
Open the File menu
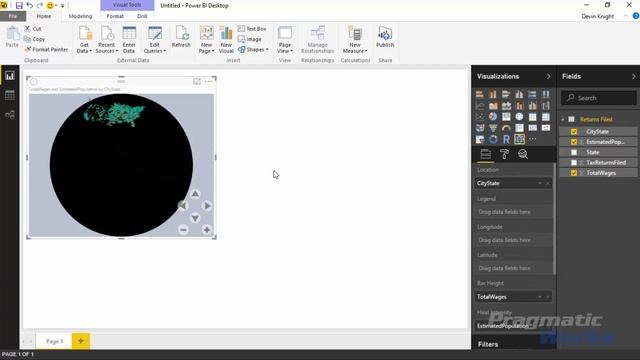13,16
